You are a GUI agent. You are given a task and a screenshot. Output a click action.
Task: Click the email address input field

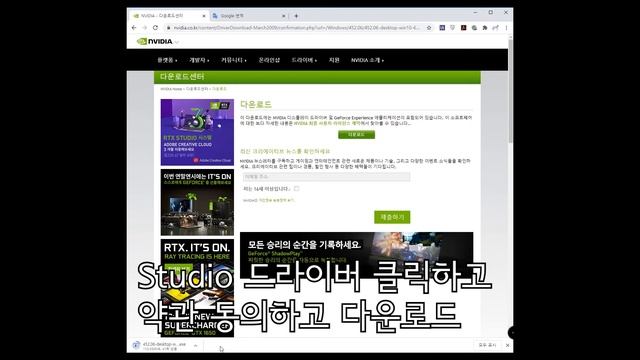coord(327,177)
